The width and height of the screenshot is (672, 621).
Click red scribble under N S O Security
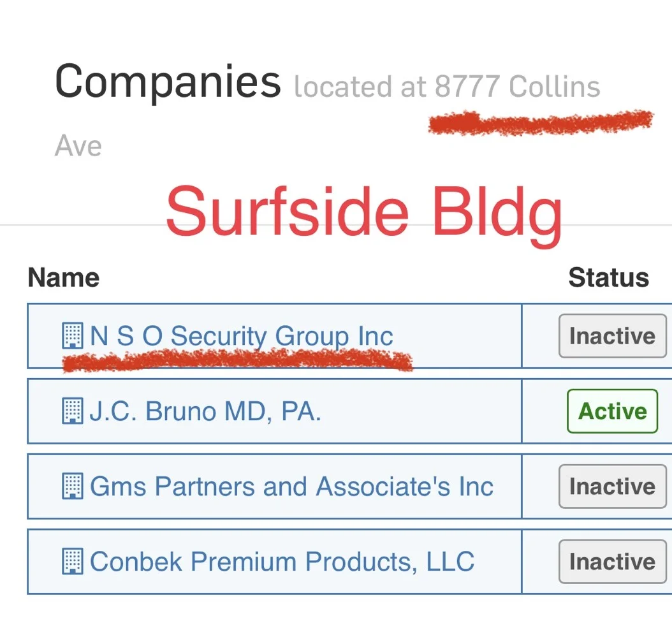pyautogui.click(x=237, y=362)
